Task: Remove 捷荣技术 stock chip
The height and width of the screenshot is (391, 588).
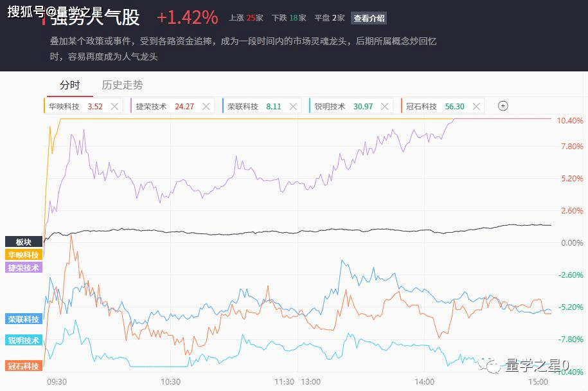Action: point(205,106)
